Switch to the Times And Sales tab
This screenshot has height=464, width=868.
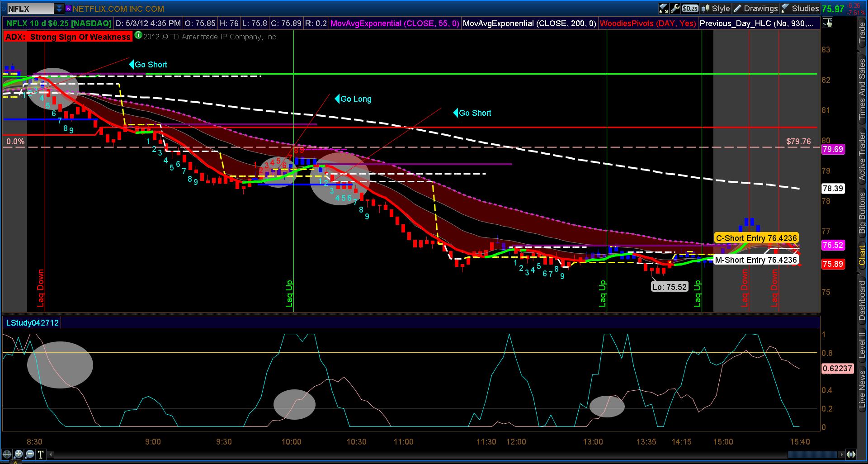(862, 89)
